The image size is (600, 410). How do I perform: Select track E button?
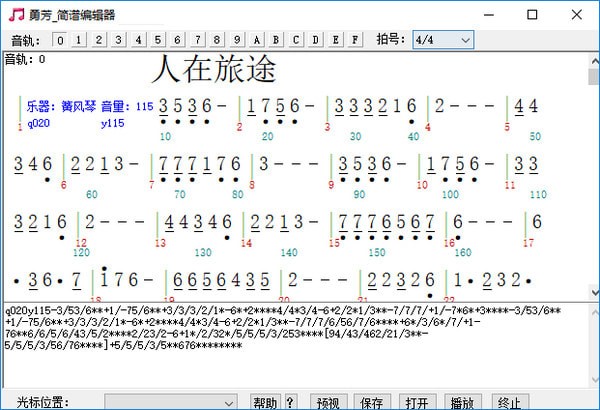[x=335, y=40]
